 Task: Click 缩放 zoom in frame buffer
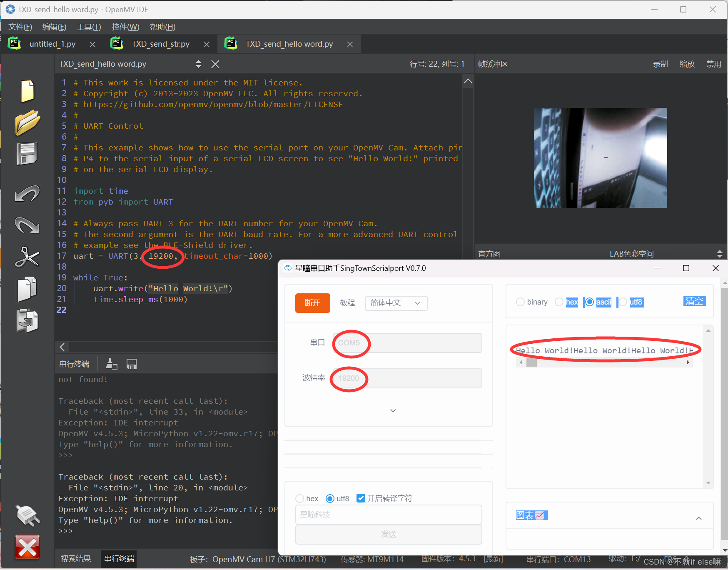coord(687,64)
